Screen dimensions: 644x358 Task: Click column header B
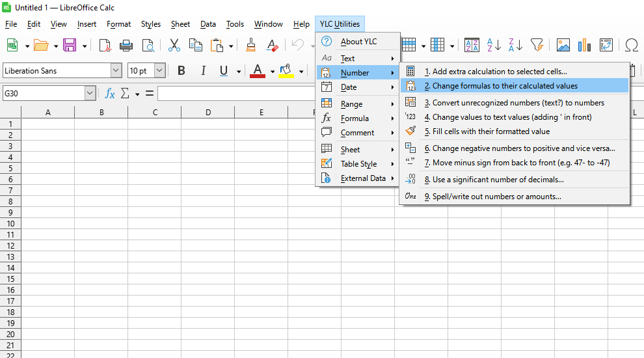(101, 113)
